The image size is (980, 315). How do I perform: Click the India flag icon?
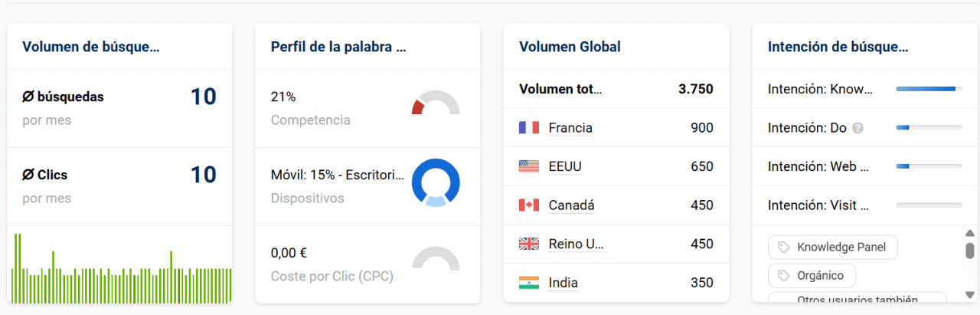(529, 283)
